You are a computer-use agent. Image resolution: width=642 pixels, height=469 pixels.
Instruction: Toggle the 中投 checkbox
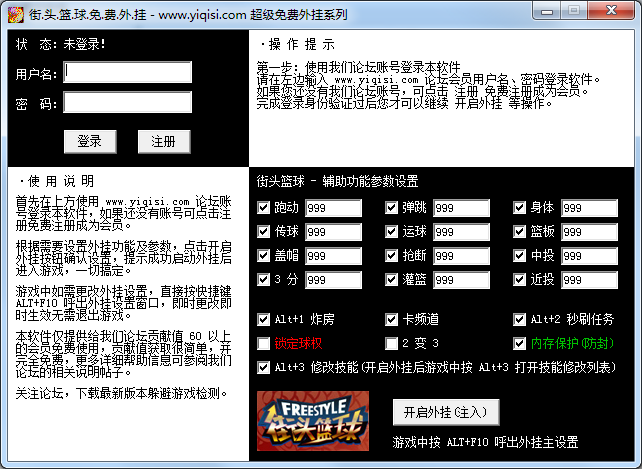coord(520,256)
